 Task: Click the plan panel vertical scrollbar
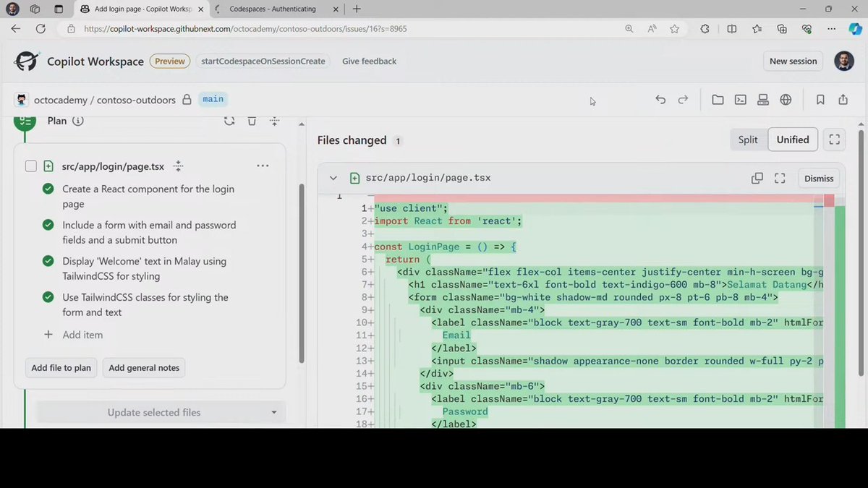(302, 273)
